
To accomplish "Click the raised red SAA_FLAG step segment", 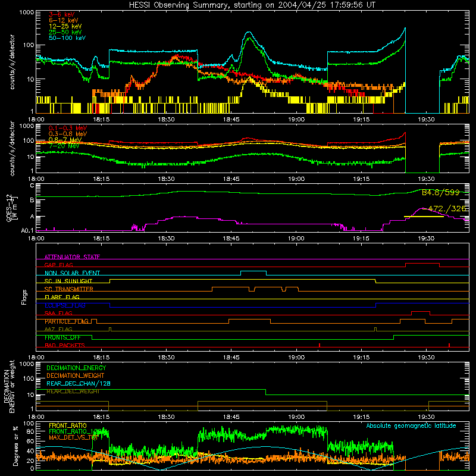I will [x=421, y=311].
